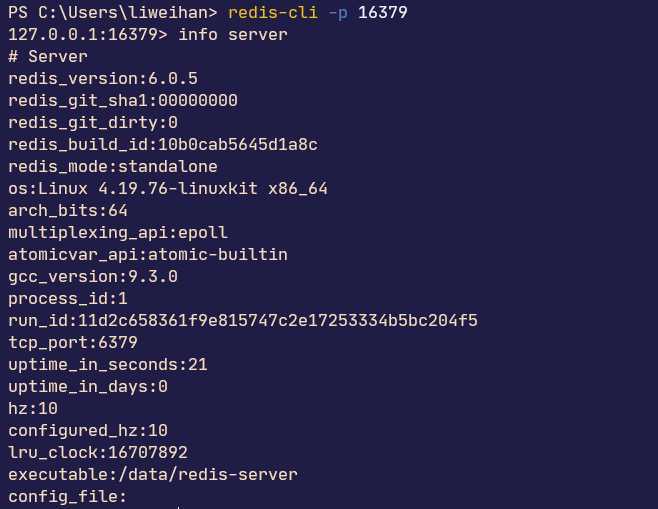This screenshot has width=658, height=509.
Task: Click the arch_bits:64 line
Action: point(68,211)
